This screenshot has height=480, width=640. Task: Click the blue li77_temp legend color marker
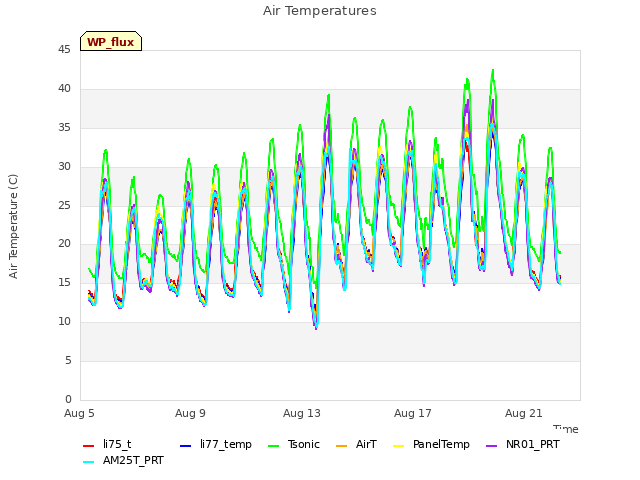[185, 446]
